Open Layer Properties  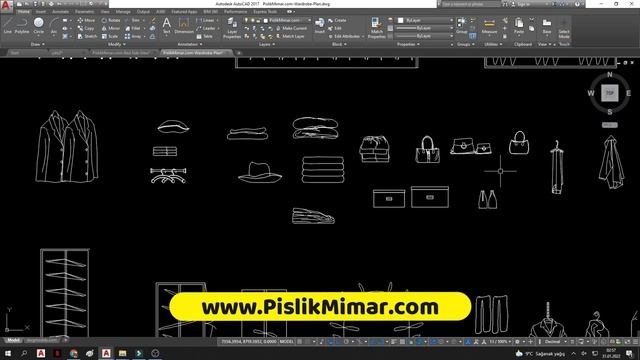tap(232, 28)
